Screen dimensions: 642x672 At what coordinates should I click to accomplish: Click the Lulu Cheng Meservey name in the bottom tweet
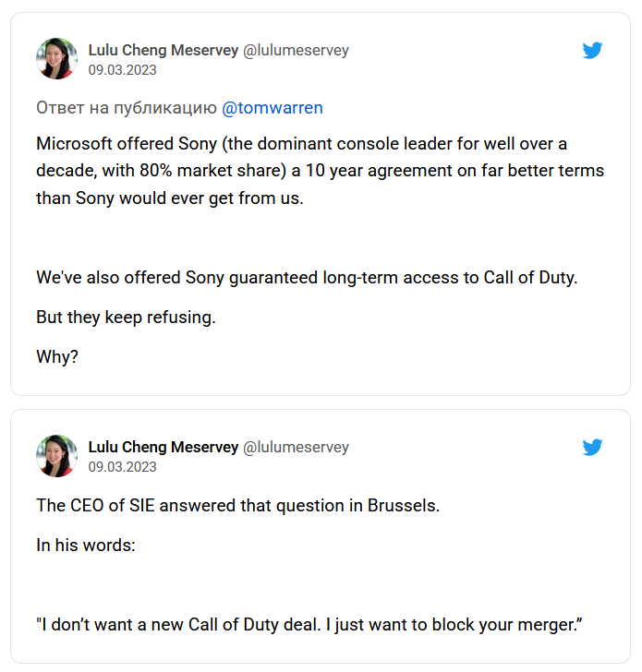pyautogui.click(x=163, y=447)
